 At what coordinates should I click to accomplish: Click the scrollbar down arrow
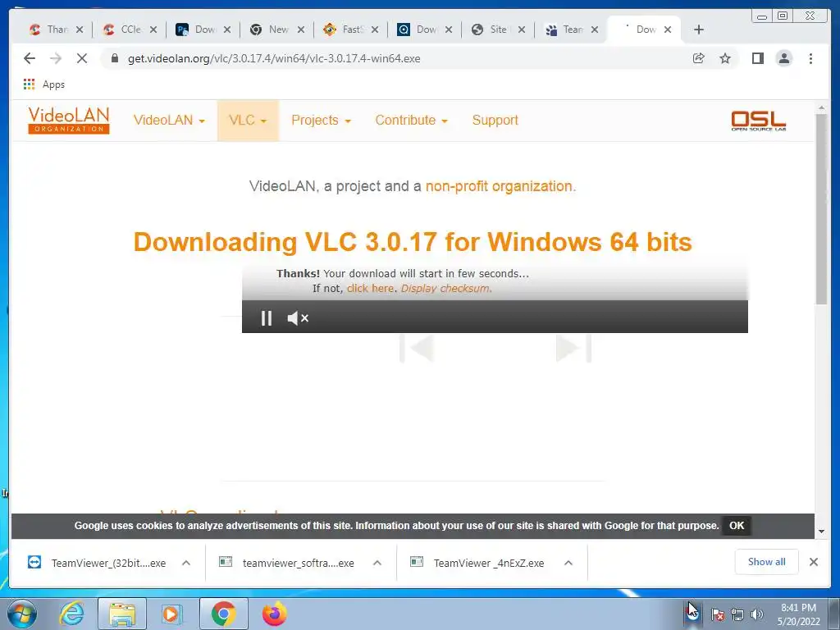pyautogui.click(x=821, y=532)
